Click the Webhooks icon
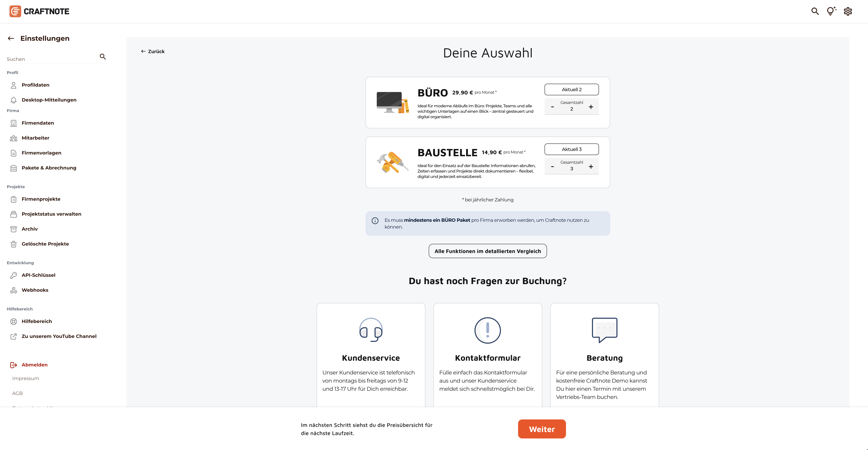Image resolution: width=868 pixels, height=450 pixels. (13, 290)
